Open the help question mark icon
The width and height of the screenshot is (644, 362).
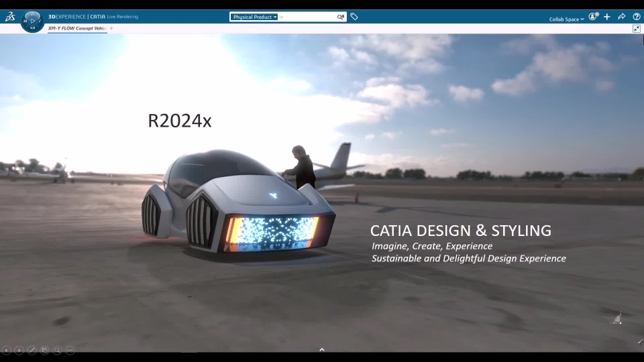(637, 16)
